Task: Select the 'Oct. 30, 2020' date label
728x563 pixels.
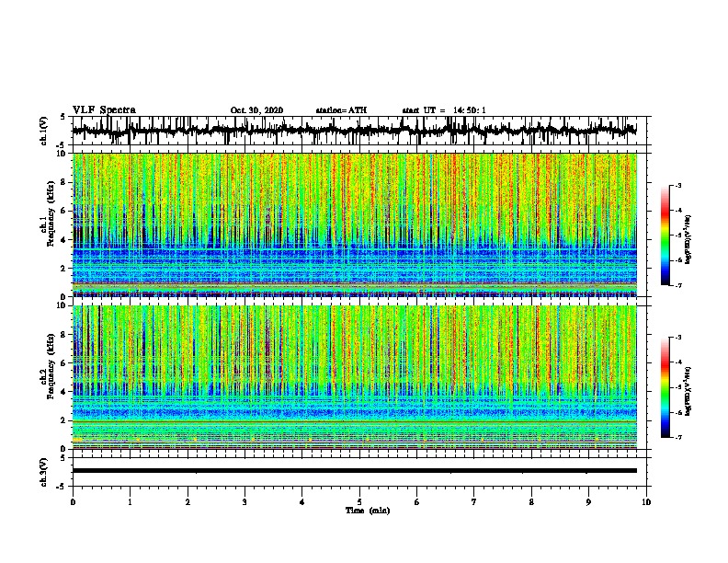Action: [x=256, y=110]
